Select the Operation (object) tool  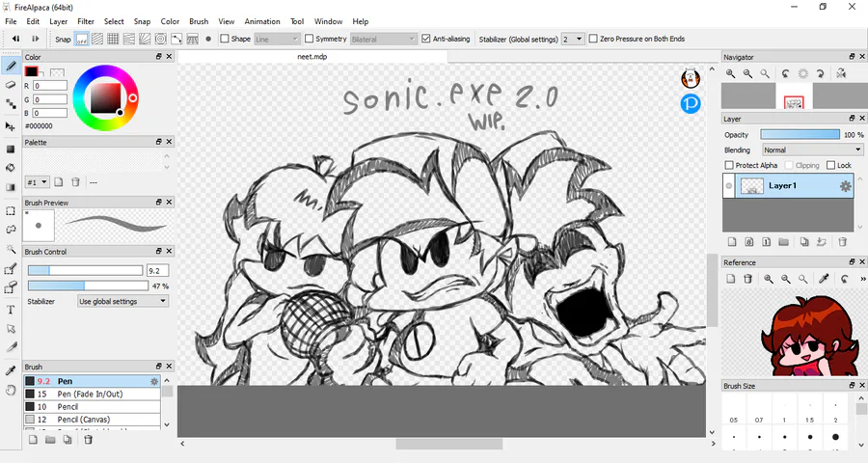[x=11, y=329]
